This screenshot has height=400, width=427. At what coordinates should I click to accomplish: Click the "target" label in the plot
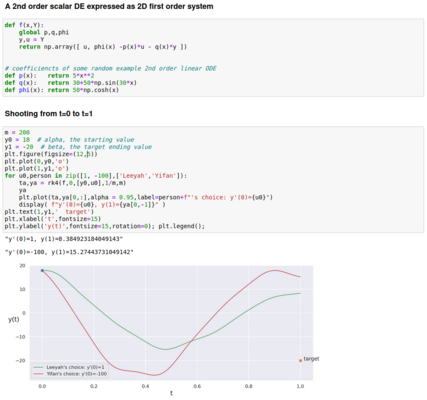pos(311,359)
